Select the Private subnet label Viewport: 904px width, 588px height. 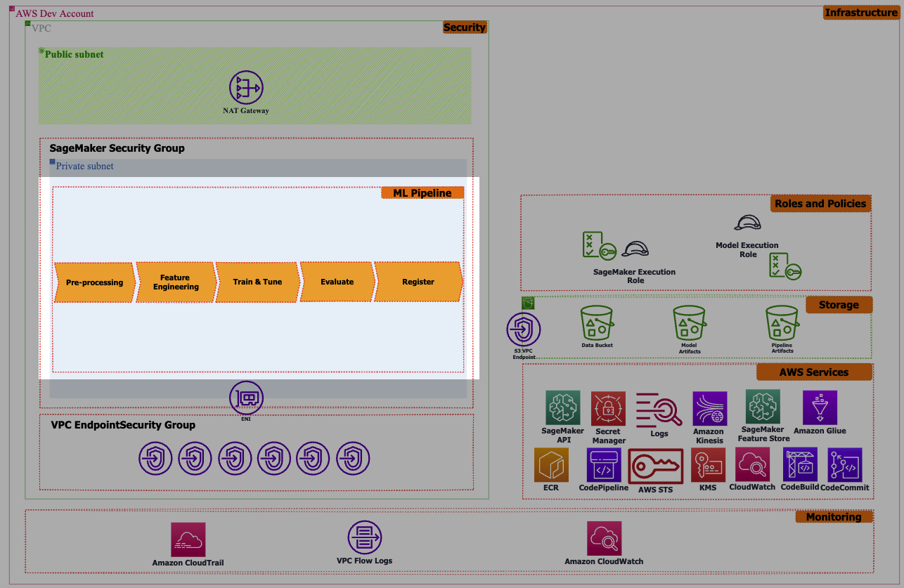click(85, 166)
